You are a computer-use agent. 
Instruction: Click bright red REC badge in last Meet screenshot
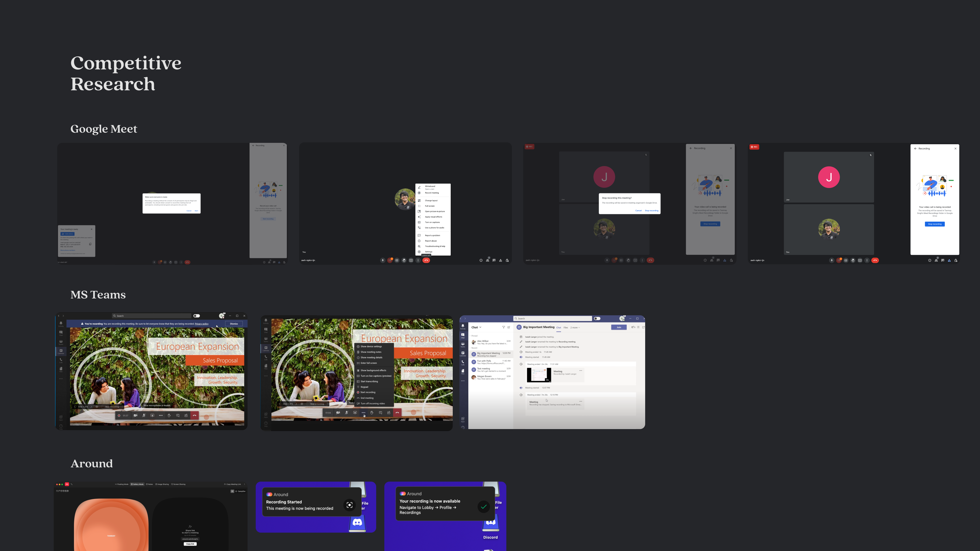(754, 147)
